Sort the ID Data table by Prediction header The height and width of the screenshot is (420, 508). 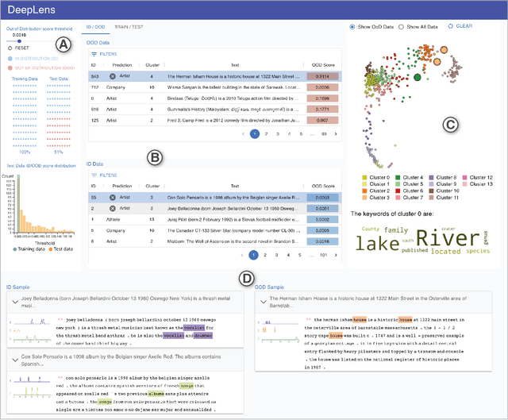122,187
